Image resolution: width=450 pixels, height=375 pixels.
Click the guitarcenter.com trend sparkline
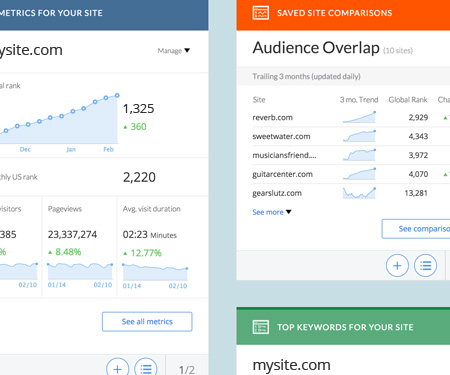coord(359,174)
